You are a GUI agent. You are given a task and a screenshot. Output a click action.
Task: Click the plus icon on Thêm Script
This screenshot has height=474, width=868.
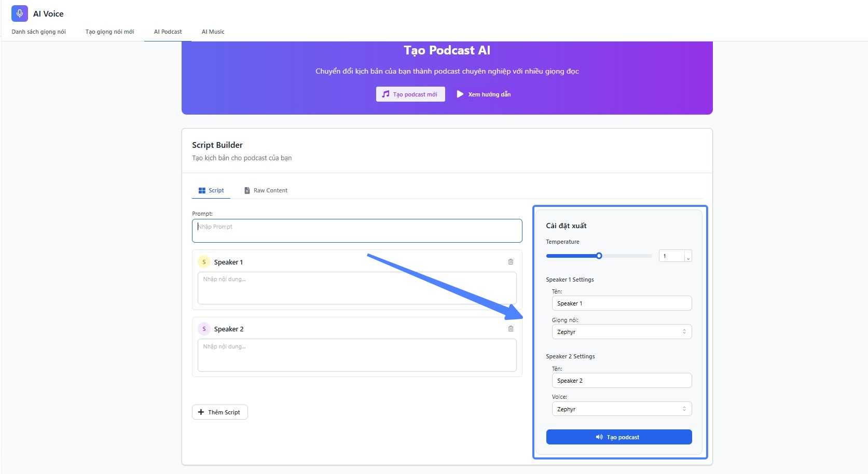[x=201, y=412]
